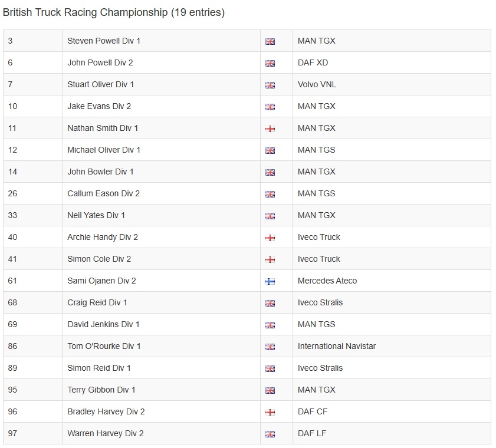
Task: Click the Volvo VNL truck entry
Action: pyautogui.click(x=317, y=84)
